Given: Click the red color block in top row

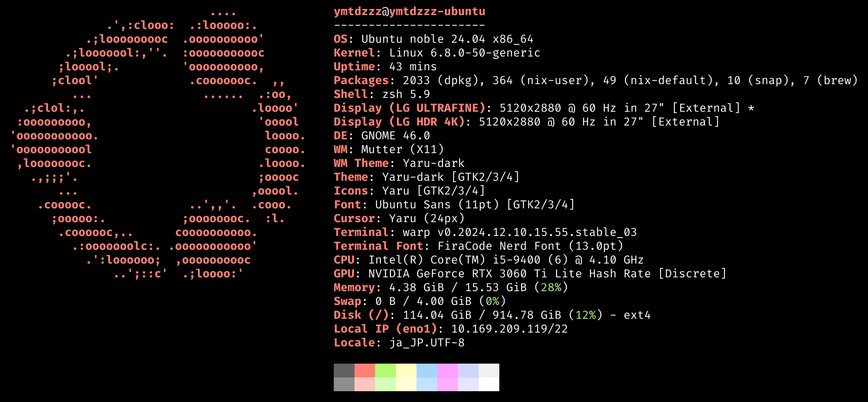Looking at the screenshot, I should pyautogui.click(x=365, y=371).
